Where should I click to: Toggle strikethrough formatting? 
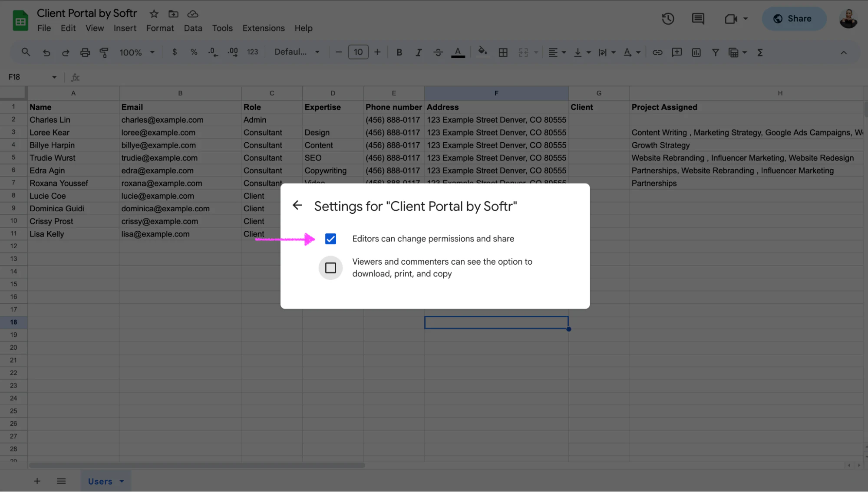point(438,52)
